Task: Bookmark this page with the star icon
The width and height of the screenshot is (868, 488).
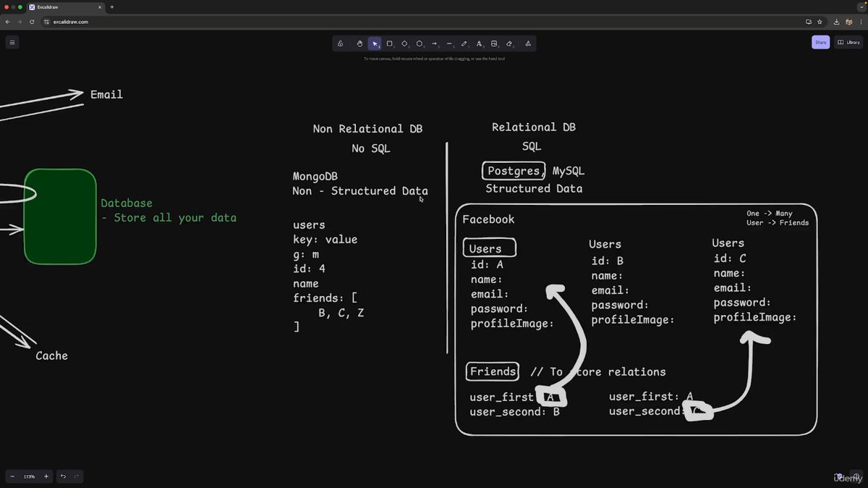Action: pyautogui.click(x=820, y=22)
